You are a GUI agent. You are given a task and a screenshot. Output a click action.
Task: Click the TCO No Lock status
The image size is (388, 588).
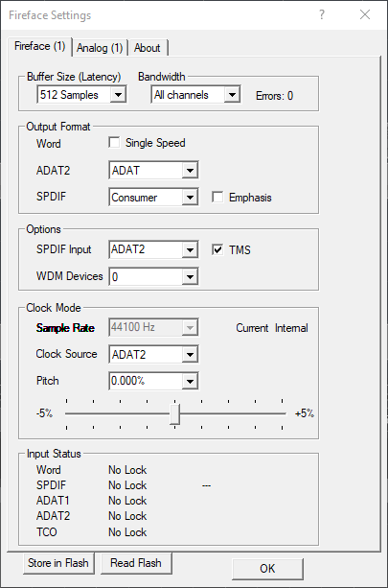pos(127,532)
